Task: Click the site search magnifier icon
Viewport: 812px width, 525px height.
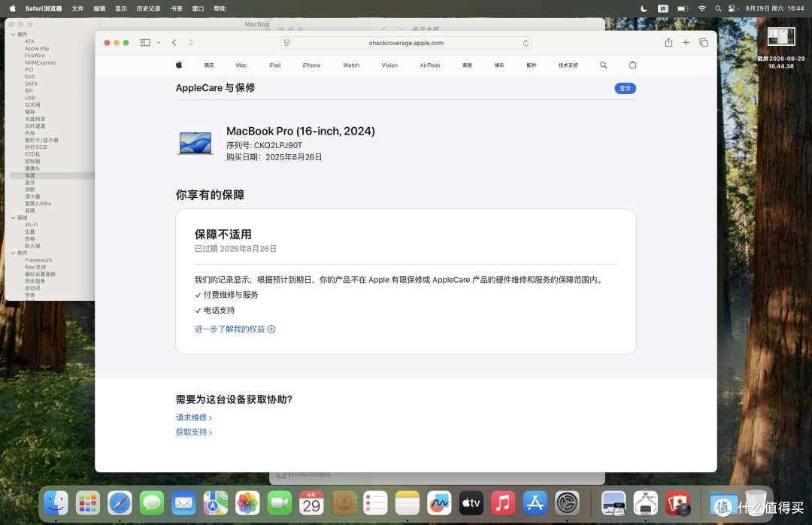Action: 603,65
